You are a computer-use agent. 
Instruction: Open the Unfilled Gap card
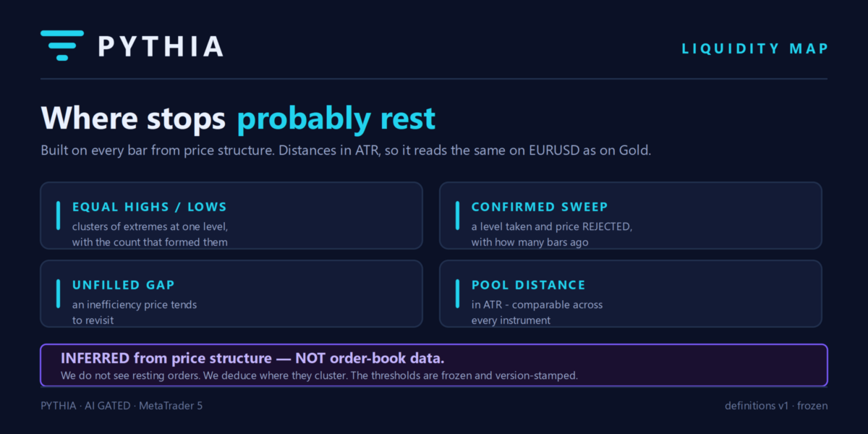click(231, 294)
